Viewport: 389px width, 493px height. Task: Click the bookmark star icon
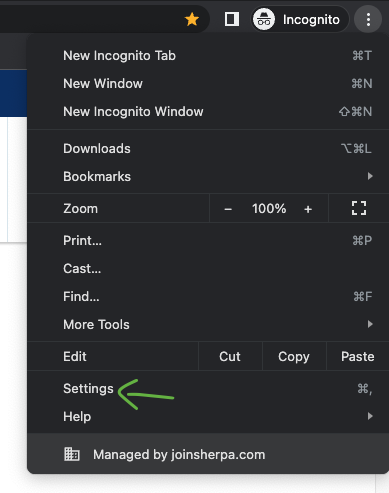click(x=192, y=19)
